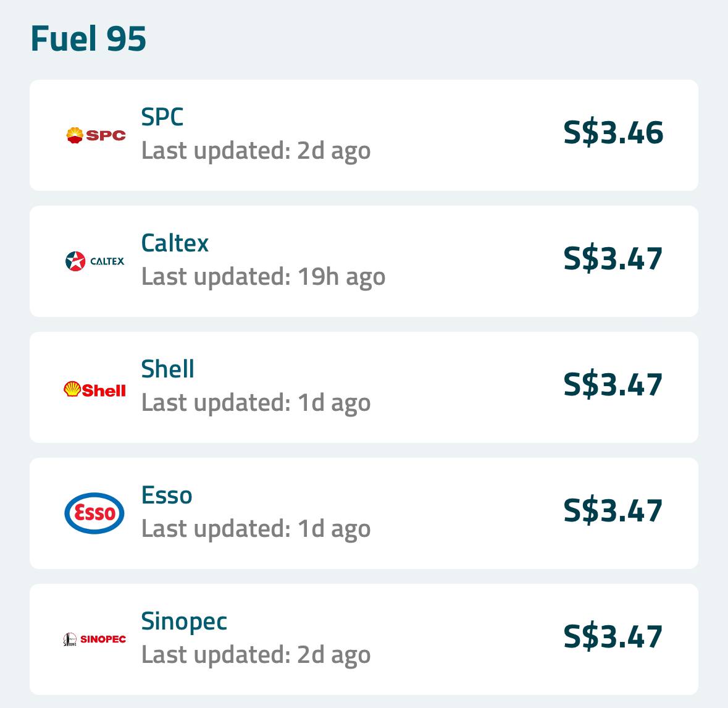Click the Esso price S$3.47
The image size is (728, 708).
coord(613,511)
